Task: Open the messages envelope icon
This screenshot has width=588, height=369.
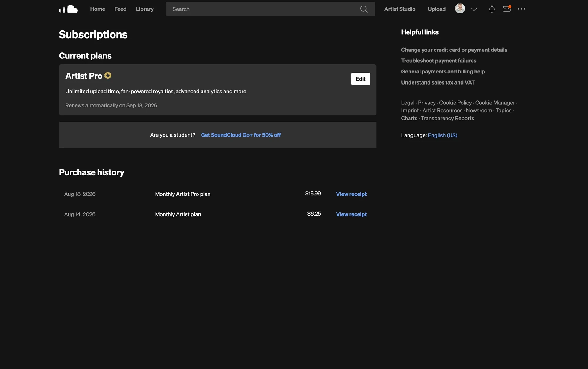Action: click(x=507, y=9)
